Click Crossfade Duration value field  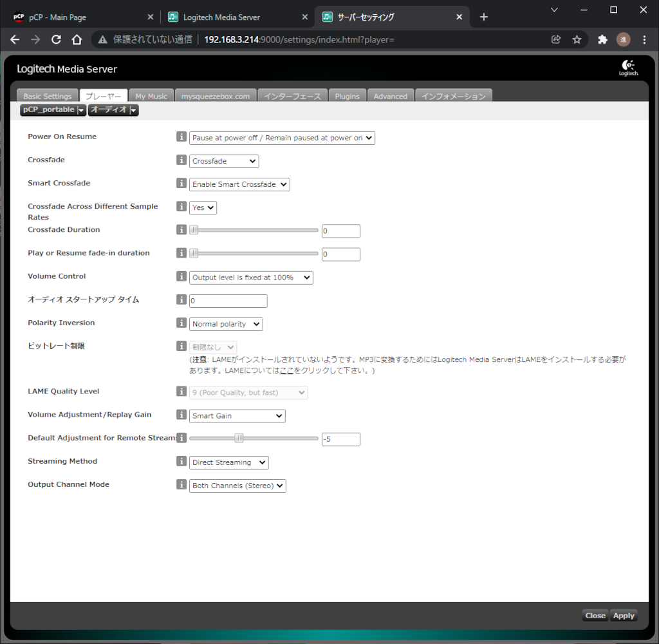(x=341, y=231)
